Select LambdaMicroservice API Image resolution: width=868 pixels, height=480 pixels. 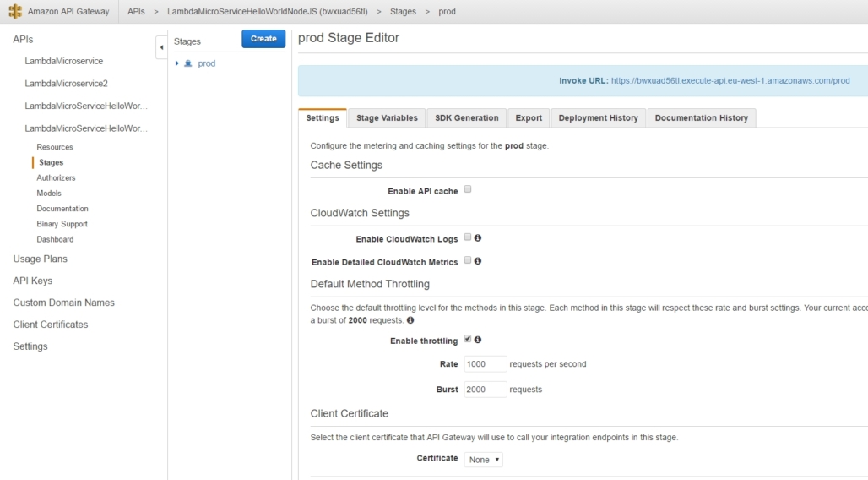(63, 61)
